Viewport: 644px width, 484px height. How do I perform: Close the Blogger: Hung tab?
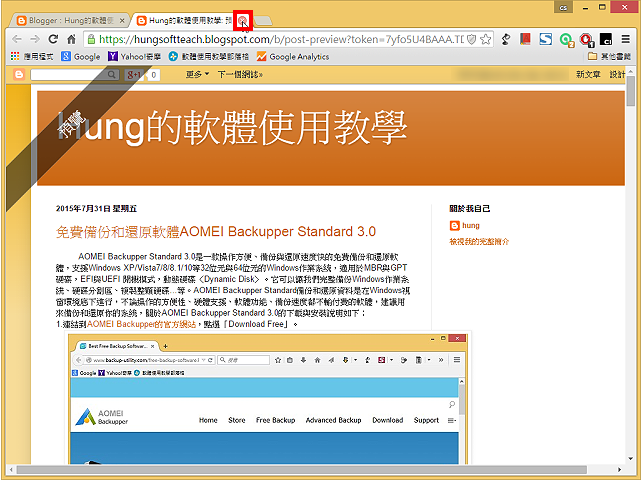click(122, 20)
